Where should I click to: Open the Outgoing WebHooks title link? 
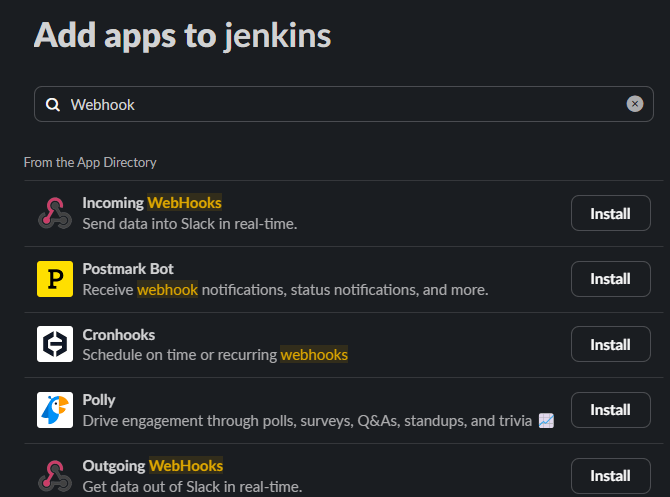pyautogui.click(x=153, y=466)
